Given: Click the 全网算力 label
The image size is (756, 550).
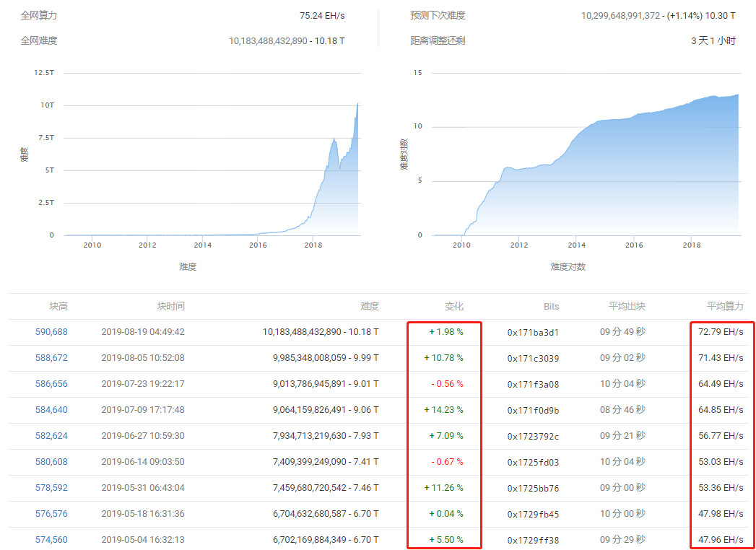Looking at the screenshot, I should point(38,15).
